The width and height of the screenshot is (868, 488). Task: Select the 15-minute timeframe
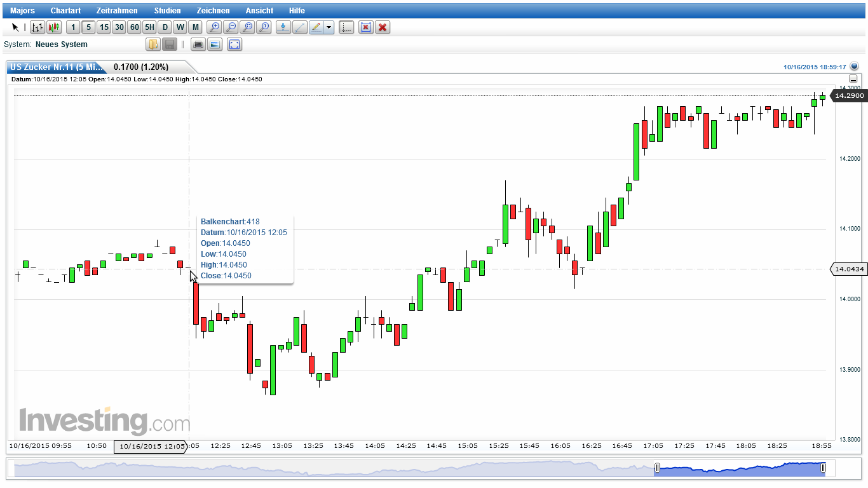104,27
